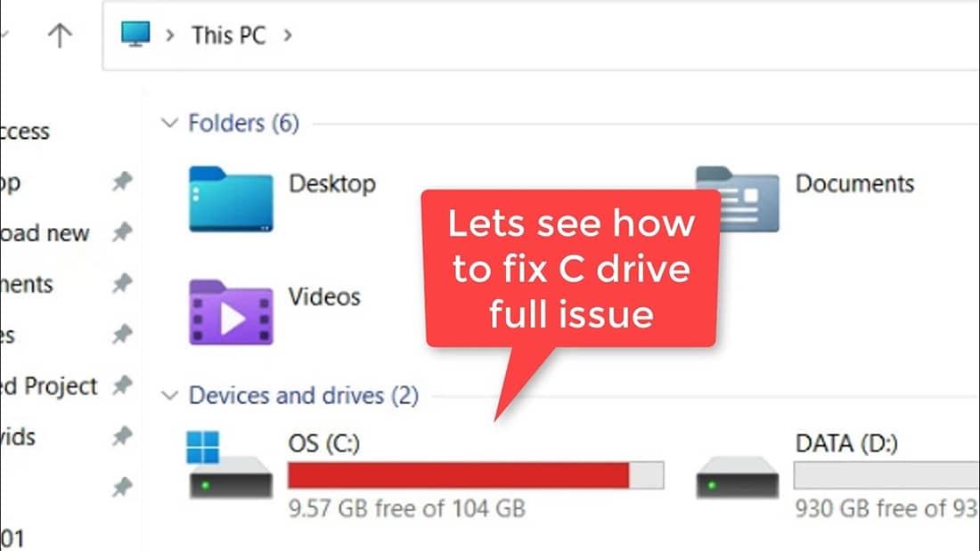
Task: Select the DATA (D:) drive icon
Action: point(738,478)
